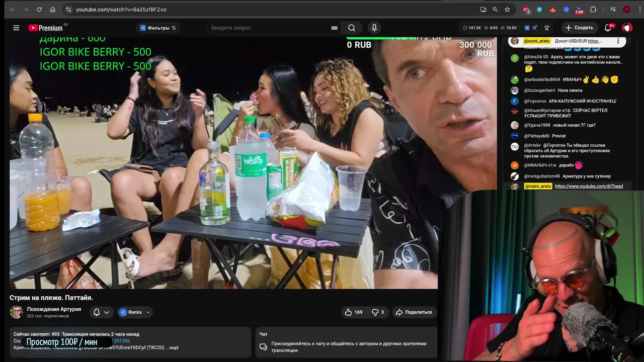Click chat username @rockguitarizm48
The image size is (644, 362).
(542, 176)
